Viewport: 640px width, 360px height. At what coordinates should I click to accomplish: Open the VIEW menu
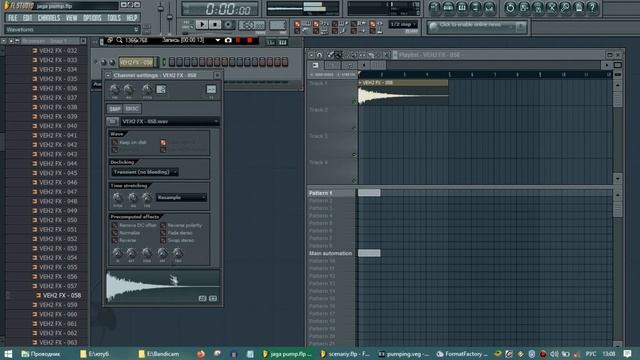click(71, 18)
